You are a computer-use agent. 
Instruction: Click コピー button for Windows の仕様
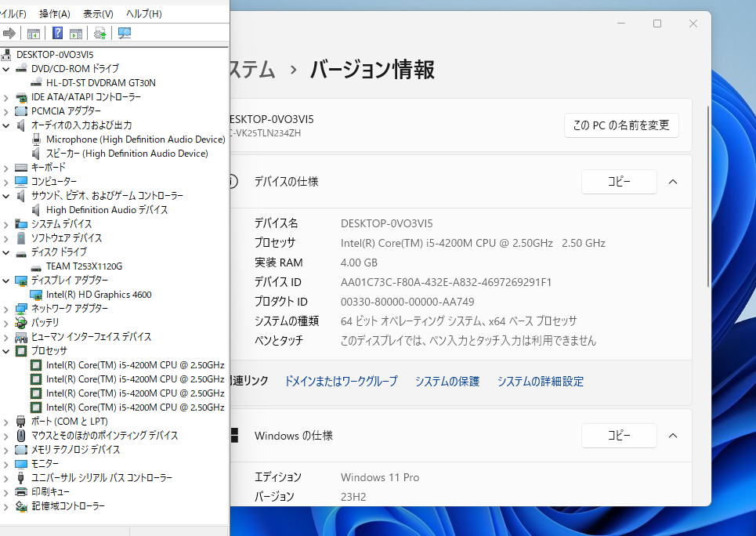[x=619, y=436]
